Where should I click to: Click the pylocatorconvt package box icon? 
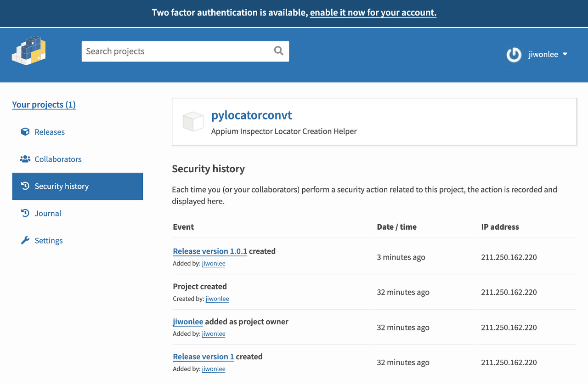coord(193,122)
